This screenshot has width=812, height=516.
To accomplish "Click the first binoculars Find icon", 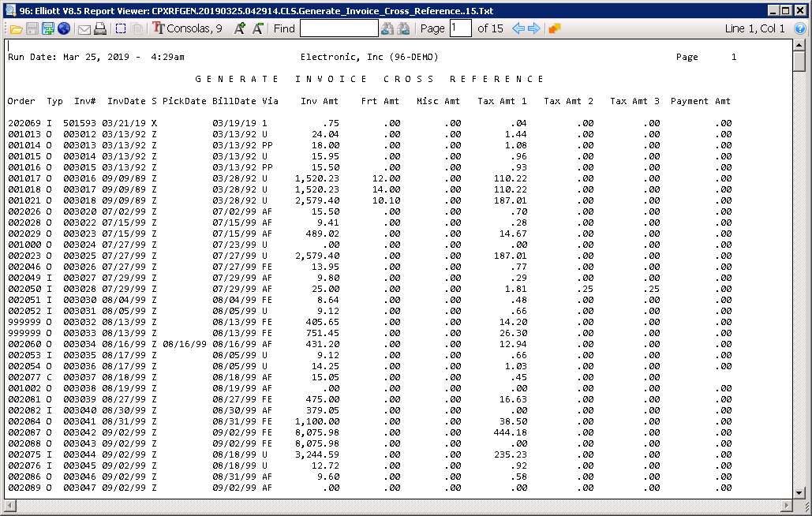I will [x=387, y=29].
